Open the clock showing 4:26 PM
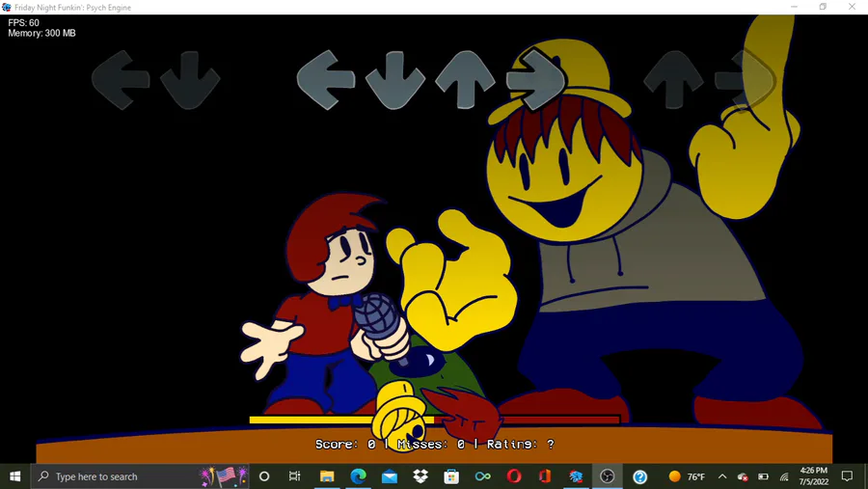Viewport: 868px width, 489px height. point(813,476)
